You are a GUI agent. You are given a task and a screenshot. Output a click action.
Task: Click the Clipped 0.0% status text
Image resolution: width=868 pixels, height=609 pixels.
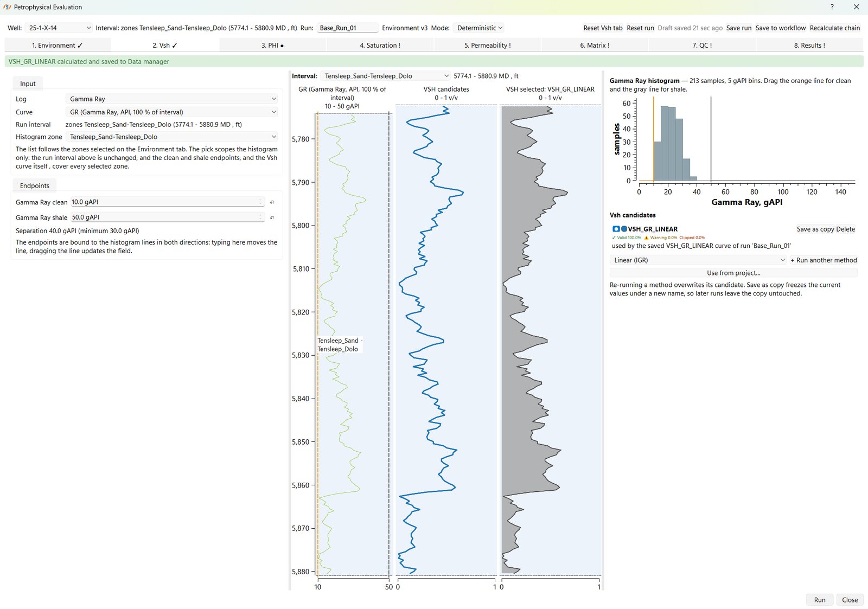[692, 238]
